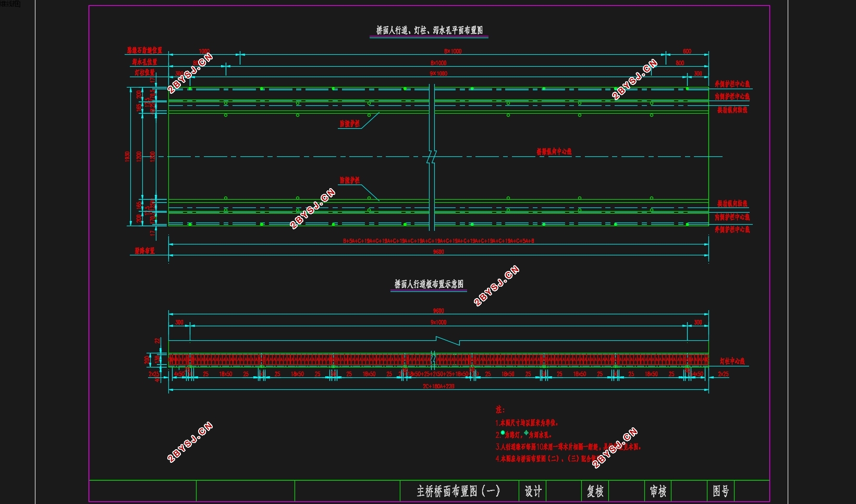The image size is (856, 504).
Task: Click the '9×1000' dimension in the upper plan
Action: (x=438, y=73)
